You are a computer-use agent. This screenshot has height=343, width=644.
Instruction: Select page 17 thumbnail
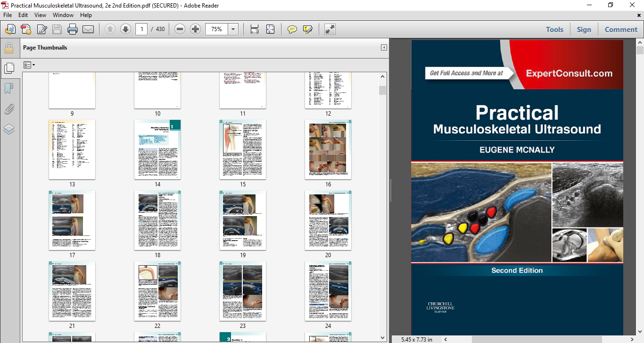(72, 220)
